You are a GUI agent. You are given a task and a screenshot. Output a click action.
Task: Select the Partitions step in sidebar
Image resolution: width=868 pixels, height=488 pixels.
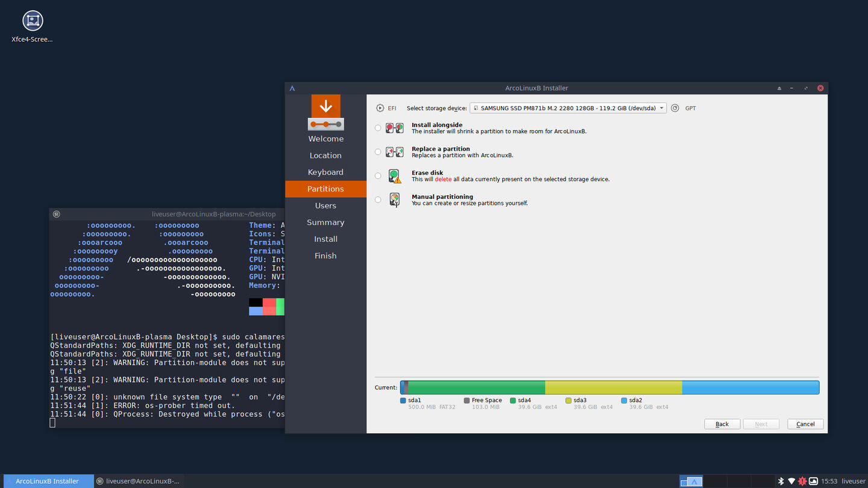coord(325,189)
